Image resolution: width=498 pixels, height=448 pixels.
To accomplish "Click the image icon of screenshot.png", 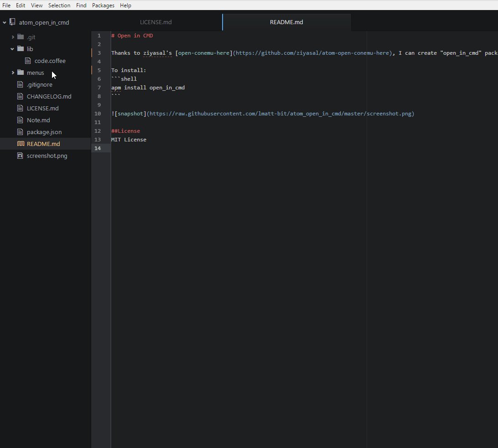I will click(20, 156).
